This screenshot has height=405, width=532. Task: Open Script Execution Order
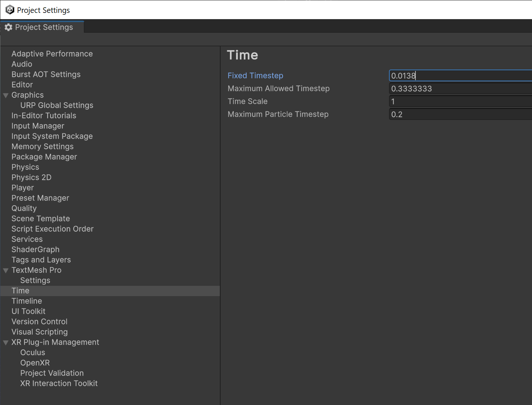(x=52, y=229)
